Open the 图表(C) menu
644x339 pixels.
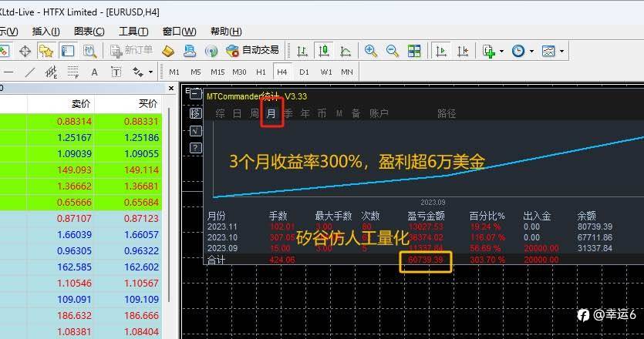click(x=89, y=31)
